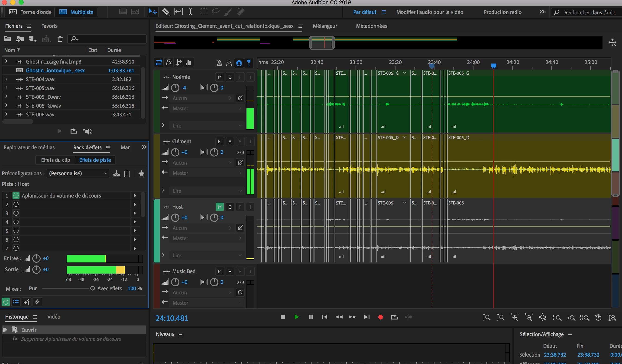
Task: Click the Mixer Pur/Avec effets slider handle
Action: tap(92, 288)
